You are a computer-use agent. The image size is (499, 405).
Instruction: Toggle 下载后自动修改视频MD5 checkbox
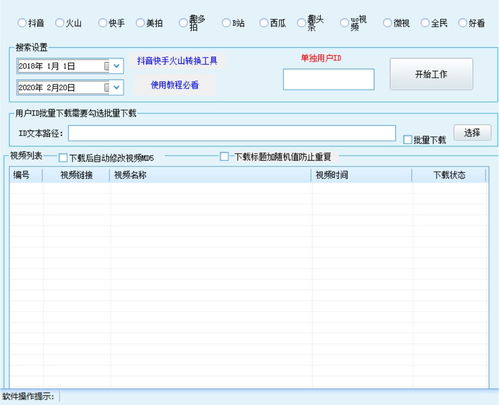63,158
